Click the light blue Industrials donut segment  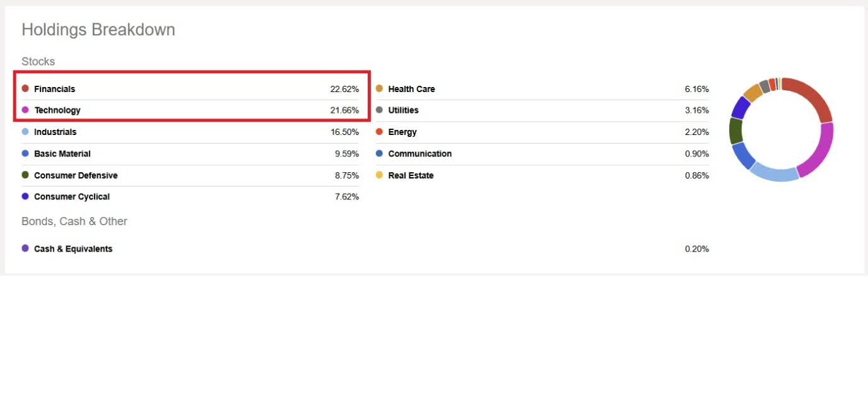click(775, 172)
